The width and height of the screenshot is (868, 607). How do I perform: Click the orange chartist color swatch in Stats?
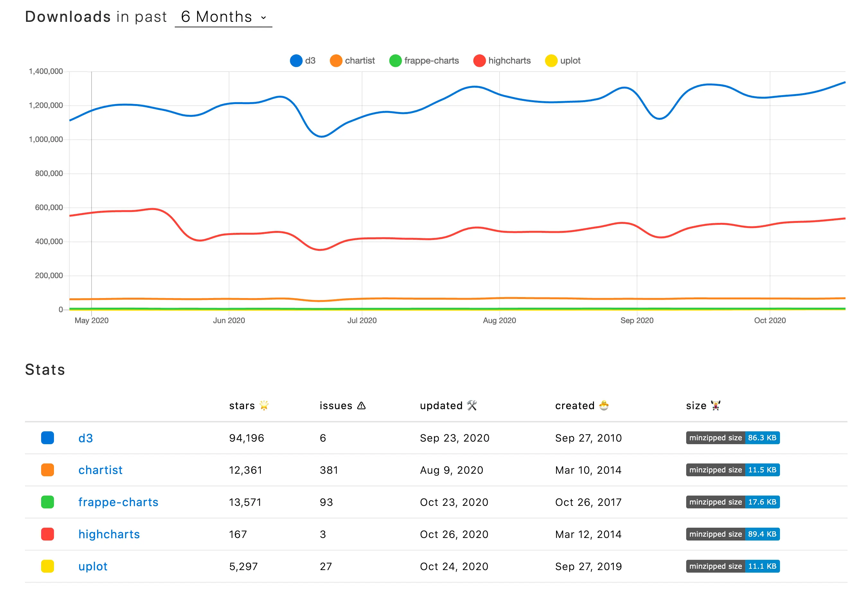[x=48, y=470]
